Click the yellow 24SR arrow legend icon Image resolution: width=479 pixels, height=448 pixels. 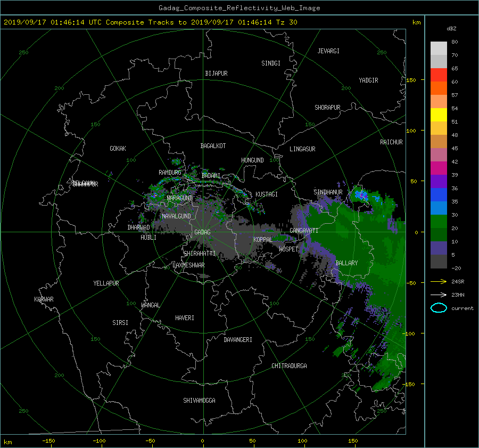tap(439, 281)
